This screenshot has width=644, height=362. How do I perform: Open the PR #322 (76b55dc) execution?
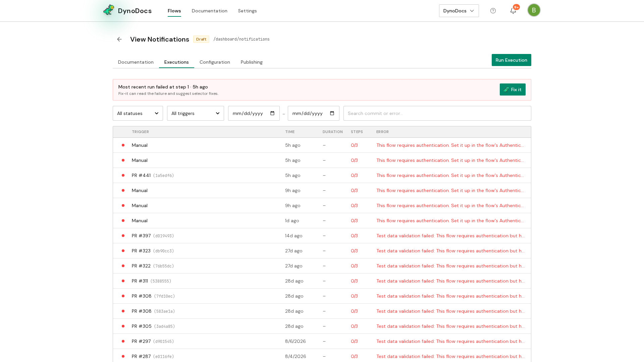(x=322, y=266)
